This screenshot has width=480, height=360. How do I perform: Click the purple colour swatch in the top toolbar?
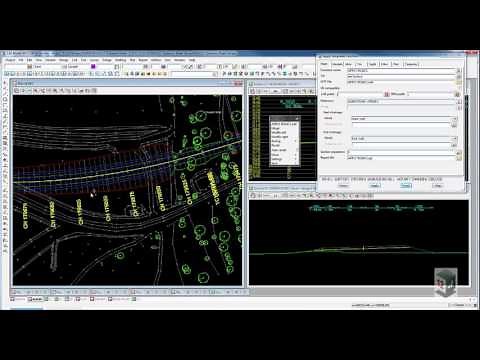93,66
